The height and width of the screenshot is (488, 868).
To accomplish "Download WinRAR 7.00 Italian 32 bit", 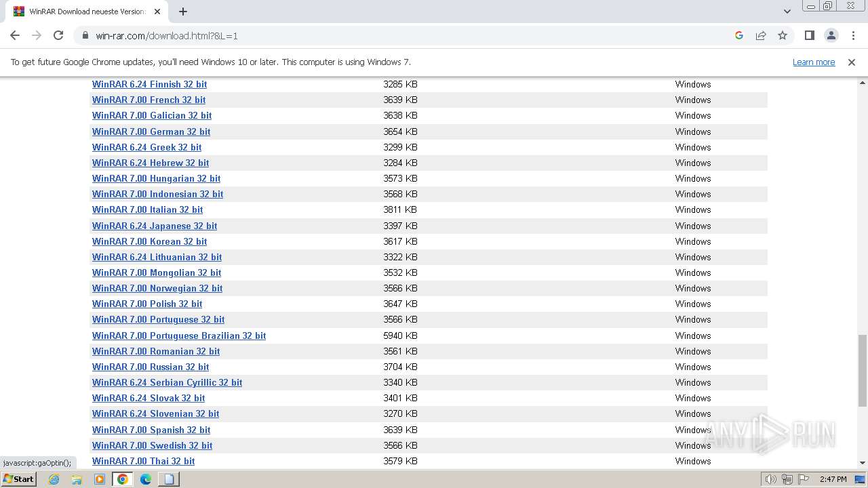I will (x=147, y=209).
